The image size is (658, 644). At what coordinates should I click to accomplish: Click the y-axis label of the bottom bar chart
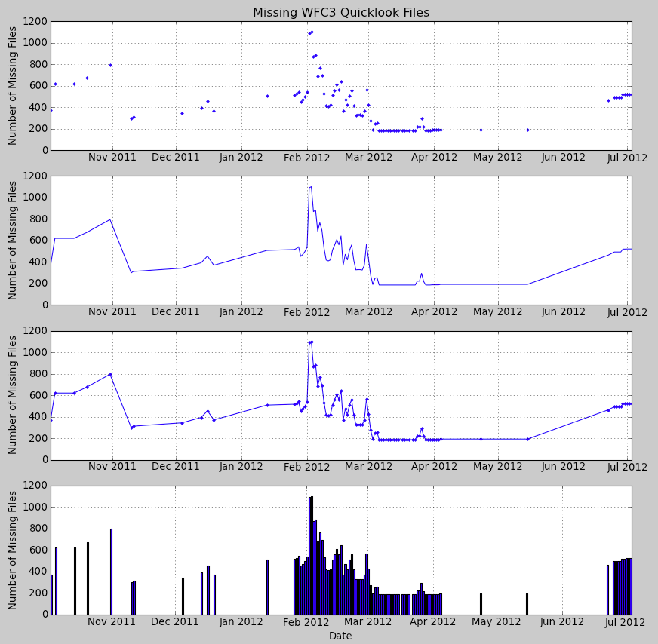pyautogui.click(x=13, y=550)
